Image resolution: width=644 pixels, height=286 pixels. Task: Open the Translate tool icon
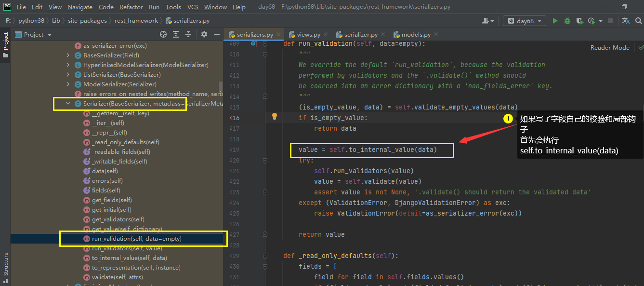pyautogui.click(x=626, y=21)
